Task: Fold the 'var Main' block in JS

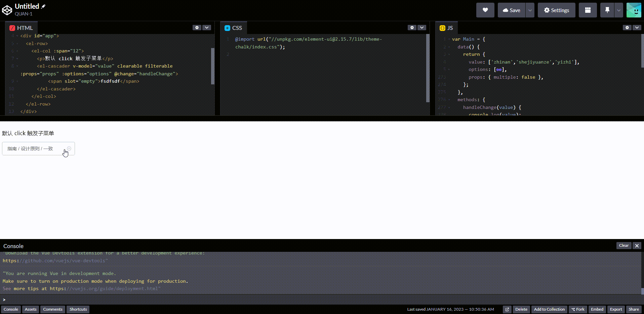Action: pos(449,39)
